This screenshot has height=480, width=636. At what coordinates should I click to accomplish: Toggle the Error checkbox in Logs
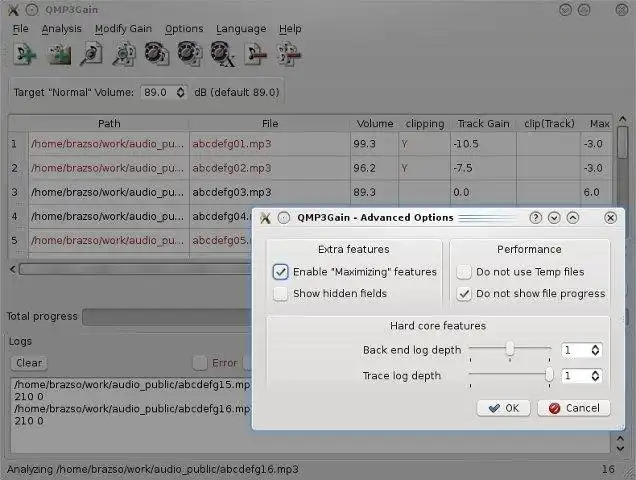(200, 363)
